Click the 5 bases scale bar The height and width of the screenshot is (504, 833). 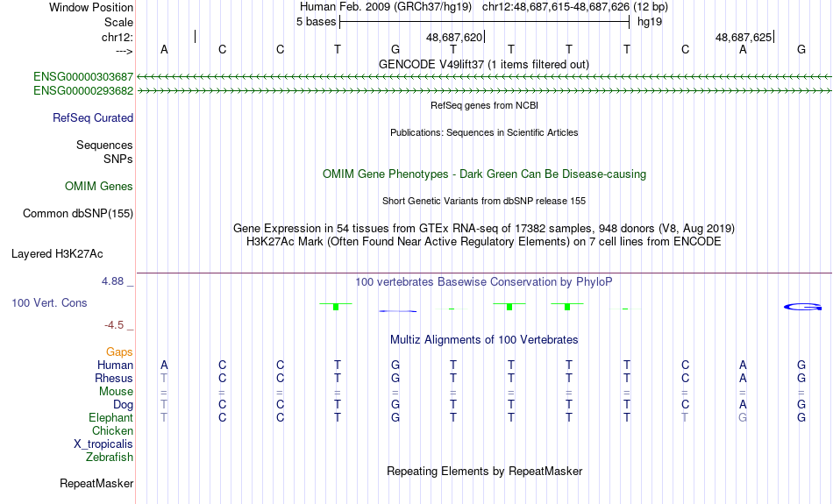(485, 22)
